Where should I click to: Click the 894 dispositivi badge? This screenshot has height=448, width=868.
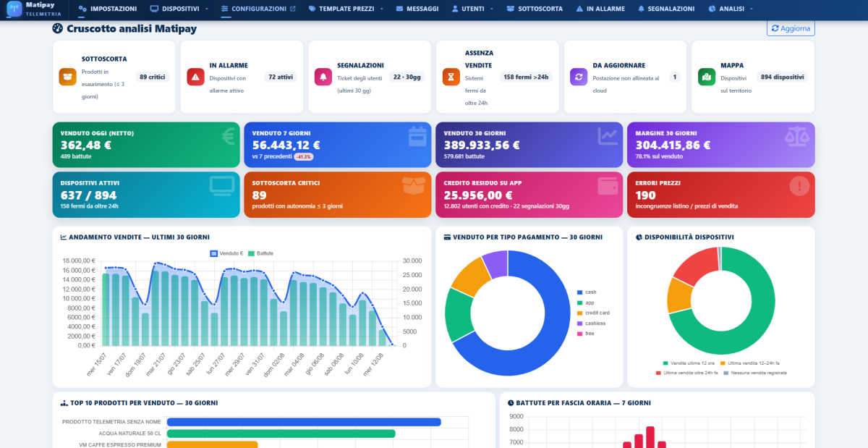pos(782,77)
